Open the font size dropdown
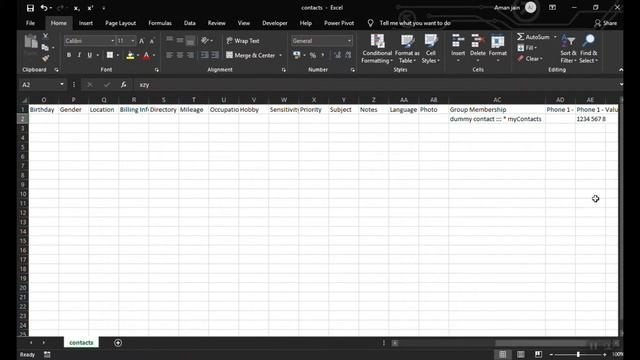This screenshot has width=640, height=360. tap(133, 41)
